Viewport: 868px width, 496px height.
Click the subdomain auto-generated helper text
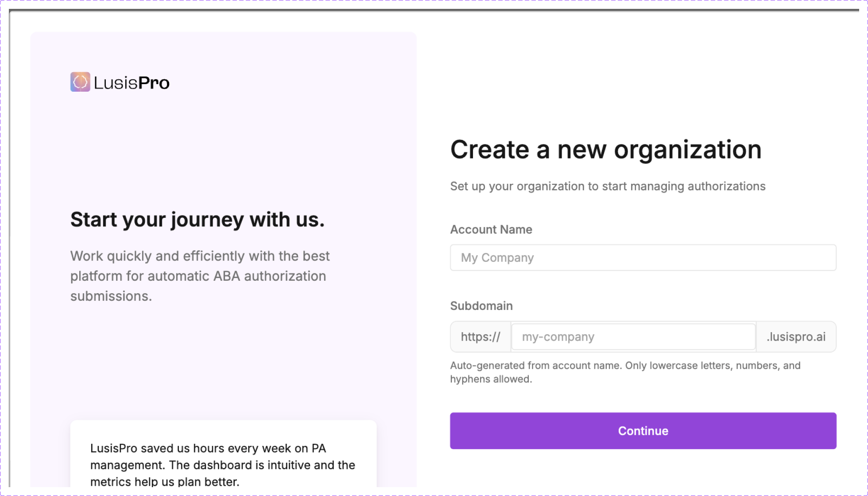point(625,366)
